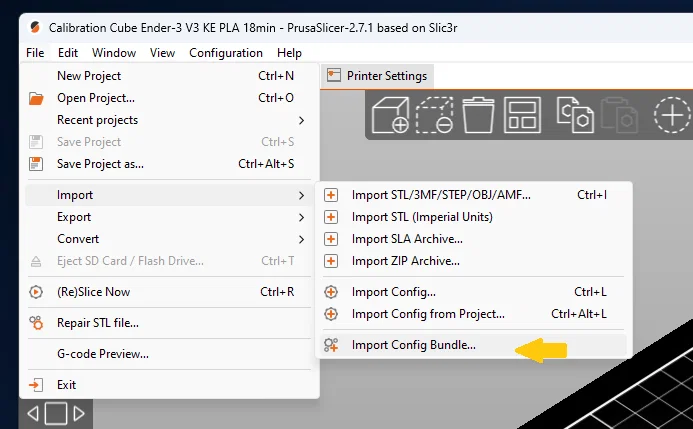This screenshot has width=693, height=429.
Task: Click the Copy icon in toolbar
Action: coord(575,115)
